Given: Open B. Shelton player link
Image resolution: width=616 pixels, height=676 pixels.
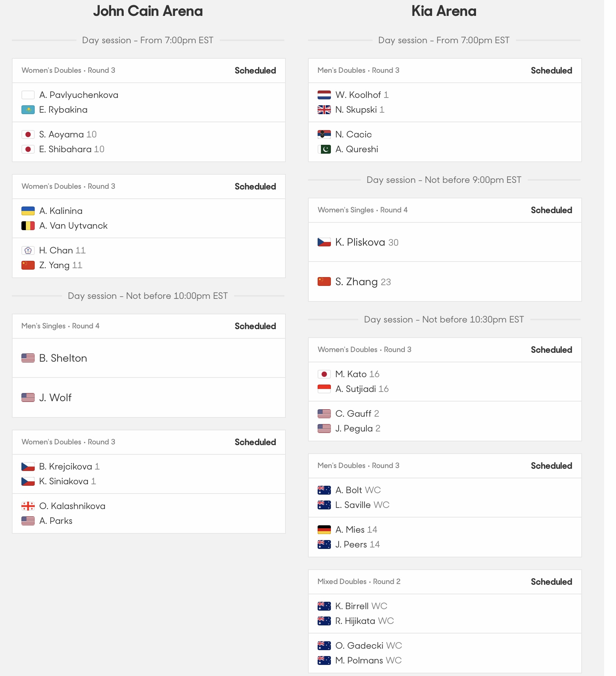Looking at the screenshot, I should 63,358.
